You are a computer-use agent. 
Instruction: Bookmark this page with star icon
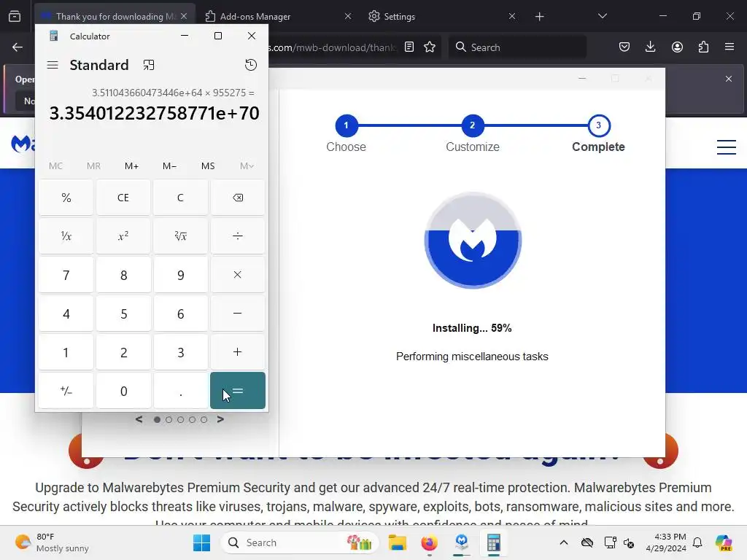coord(430,47)
